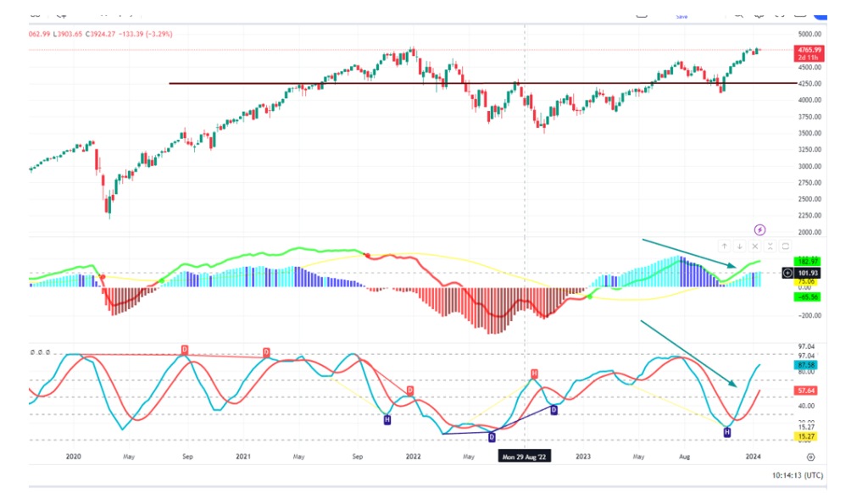This screenshot has width=868, height=504.
Task: Click the gear icon near the time axis
Action: coord(810,457)
